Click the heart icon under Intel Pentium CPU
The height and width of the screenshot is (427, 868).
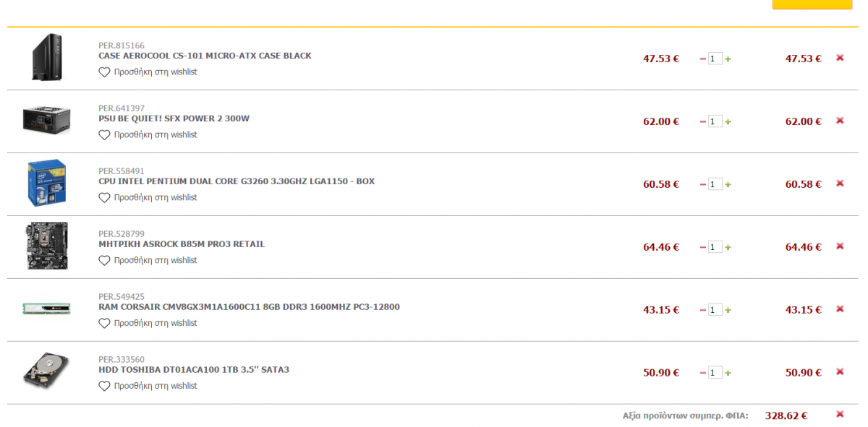(104, 198)
